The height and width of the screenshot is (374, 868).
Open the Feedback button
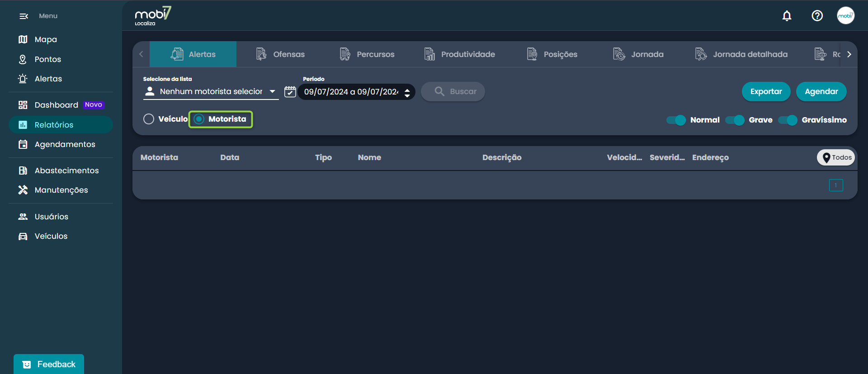point(49,364)
